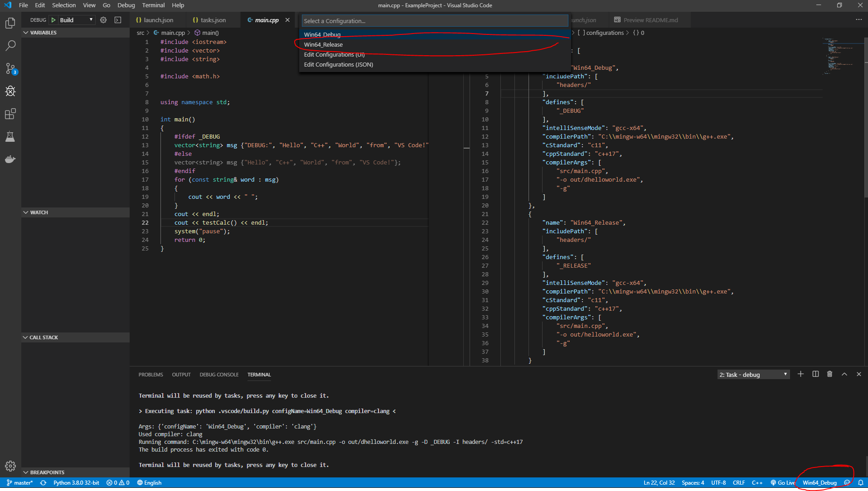The height and width of the screenshot is (491, 868).
Task: Show the PROBLEMS panel tab
Action: [x=150, y=375]
